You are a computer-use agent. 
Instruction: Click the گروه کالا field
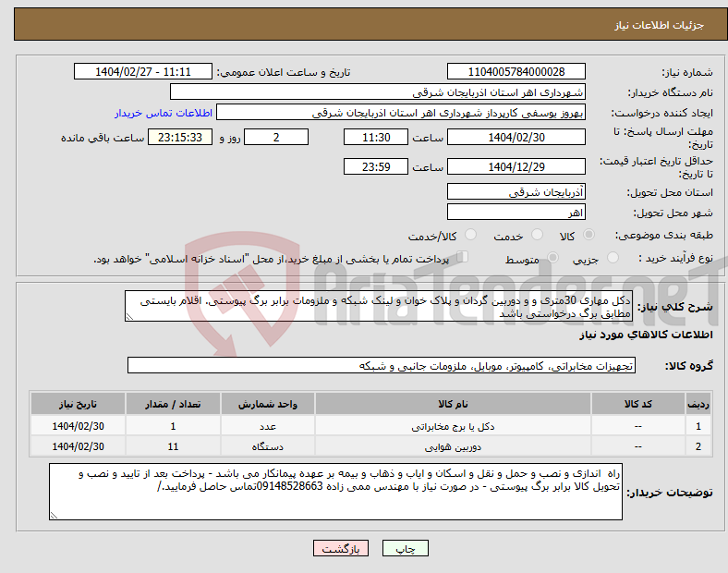click(382, 365)
